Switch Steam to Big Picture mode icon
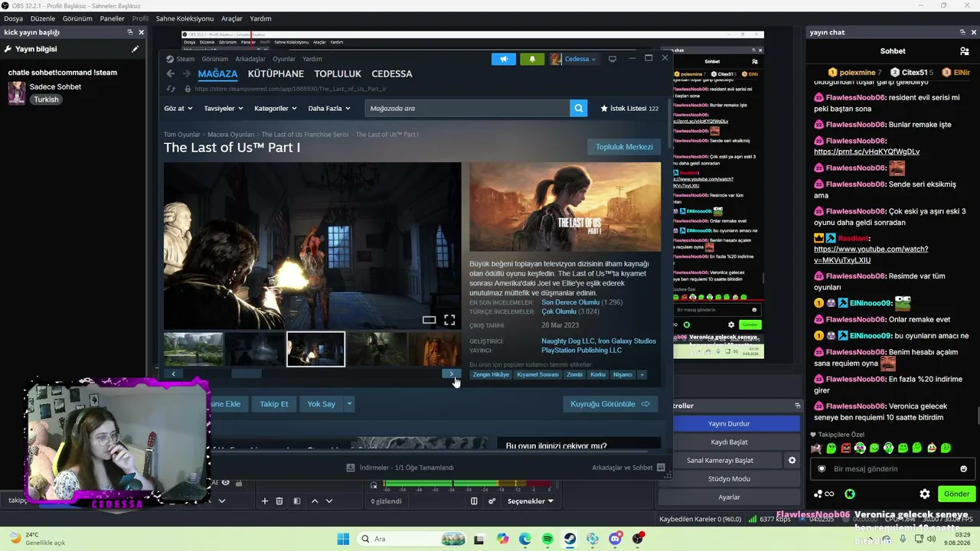The width and height of the screenshot is (980, 551). pyautogui.click(x=612, y=59)
